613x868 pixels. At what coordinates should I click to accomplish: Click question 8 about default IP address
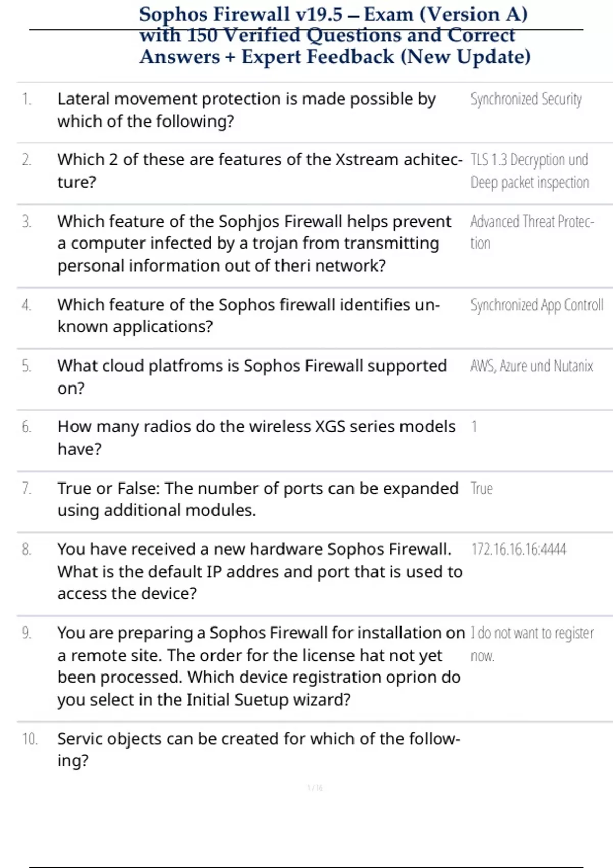point(260,571)
